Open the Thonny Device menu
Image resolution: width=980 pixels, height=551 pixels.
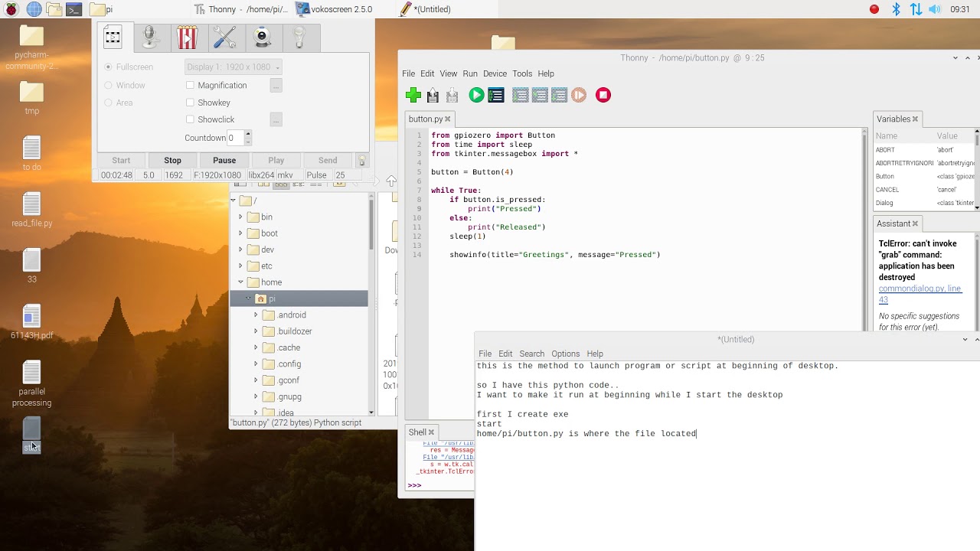[x=495, y=73]
